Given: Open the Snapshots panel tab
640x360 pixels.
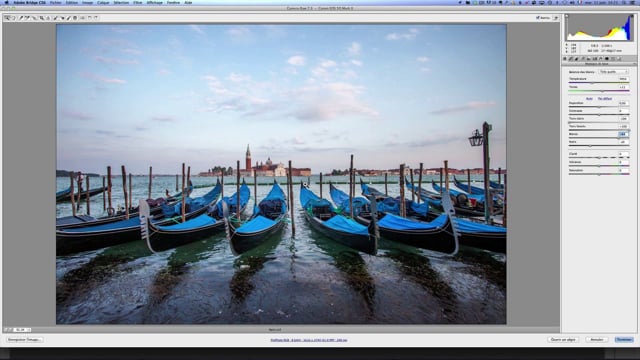Looking at the screenshot, I should coord(619,58).
